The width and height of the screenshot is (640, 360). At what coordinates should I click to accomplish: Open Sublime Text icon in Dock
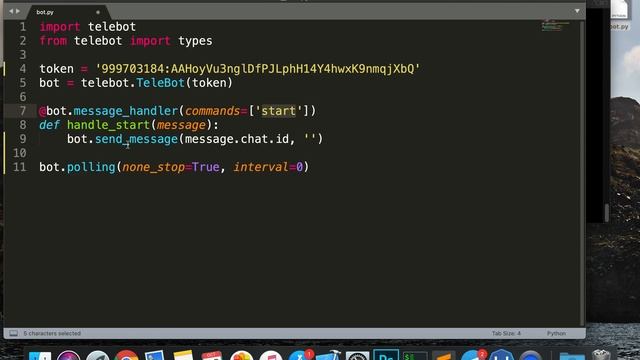(444, 355)
